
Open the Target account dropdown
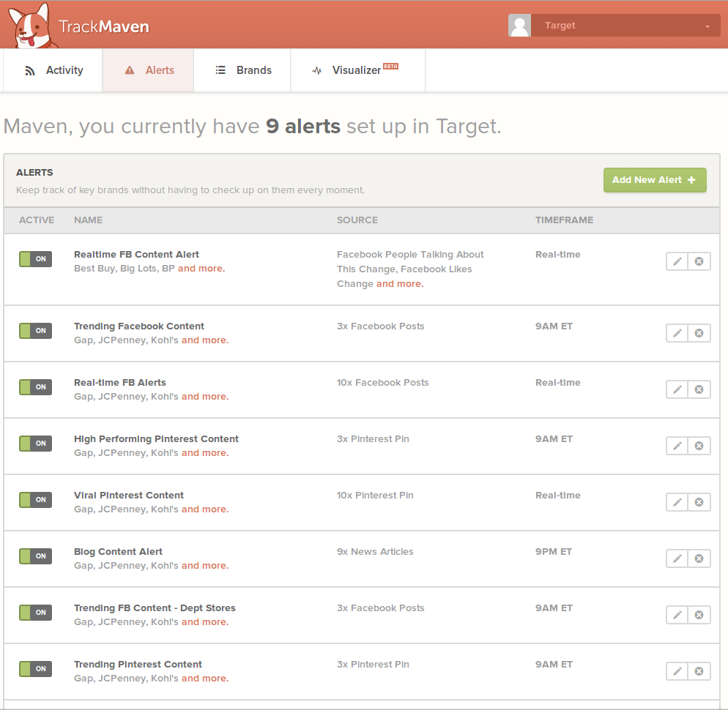tap(625, 25)
